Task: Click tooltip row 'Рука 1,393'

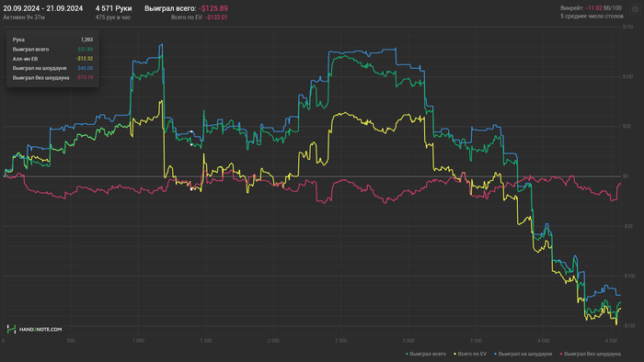Action: click(52, 40)
